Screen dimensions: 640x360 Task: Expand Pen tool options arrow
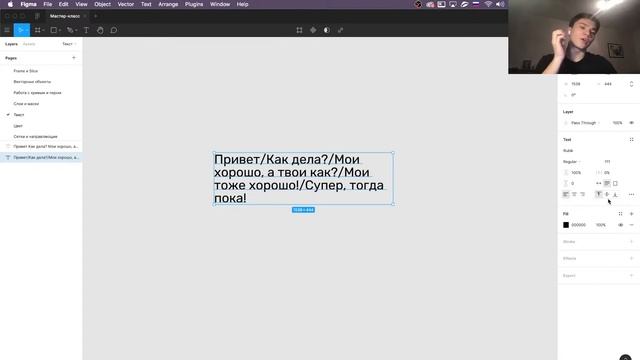(76, 30)
